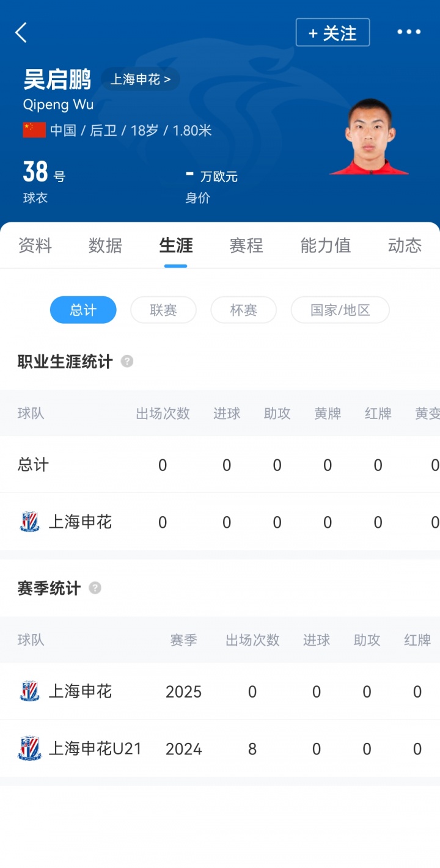Image resolution: width=440 pixels, height=868 pixels.
Task: Tap Shanghai Shenhua crest in 2025 season row
Action: tap(29, 691)
